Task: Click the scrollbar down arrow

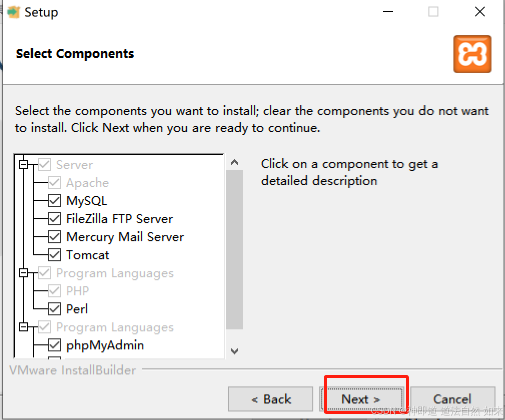Action: 235,351
